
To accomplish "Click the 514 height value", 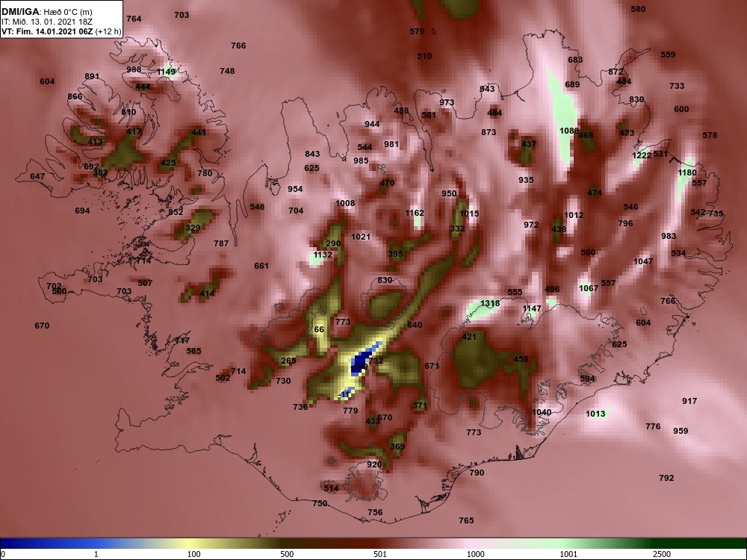I will [x=331, y=488].
